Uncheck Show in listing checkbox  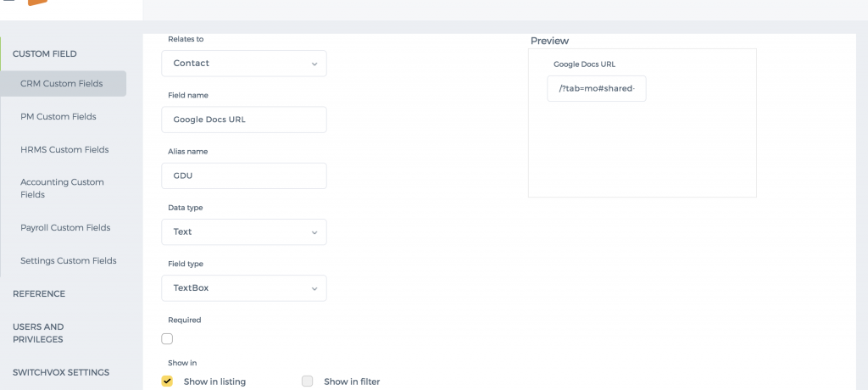click(167, 382)
